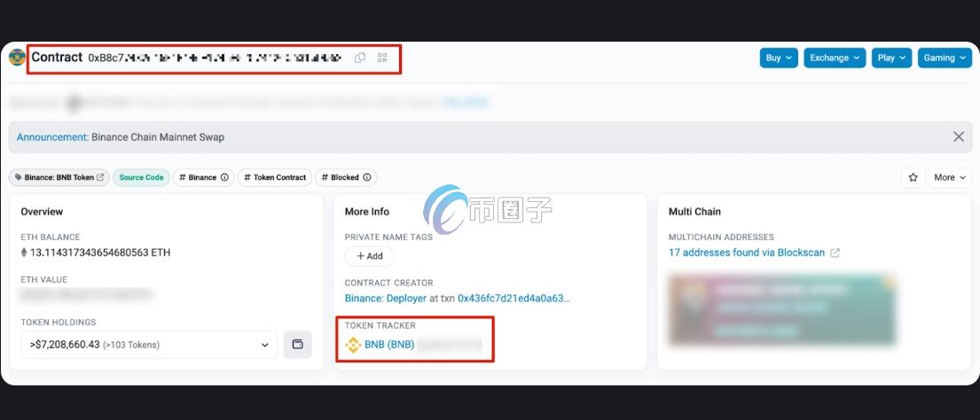Dismiss the Binance Chain Mainnet Swap announcement
Screen dimensions: 980x420
(958, 137)
